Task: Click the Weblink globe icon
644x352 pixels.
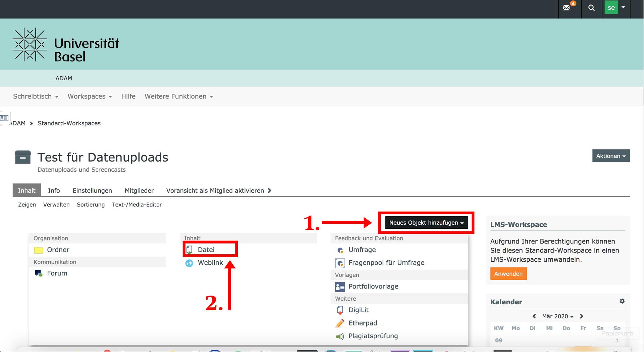Action: point(190,263)
